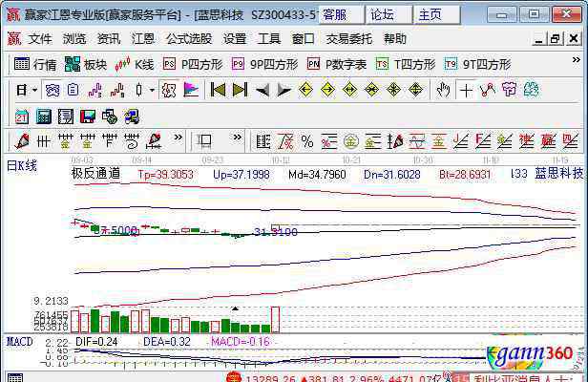Viewport: 588px width, 382px height.
Task: Click the calculator icon in toolbar
Action: pos(43,116)
